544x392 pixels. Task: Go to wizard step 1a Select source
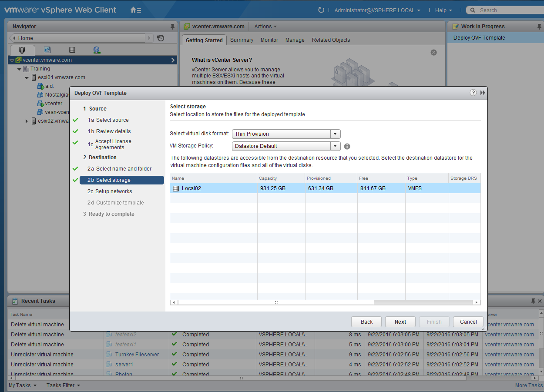108,120
